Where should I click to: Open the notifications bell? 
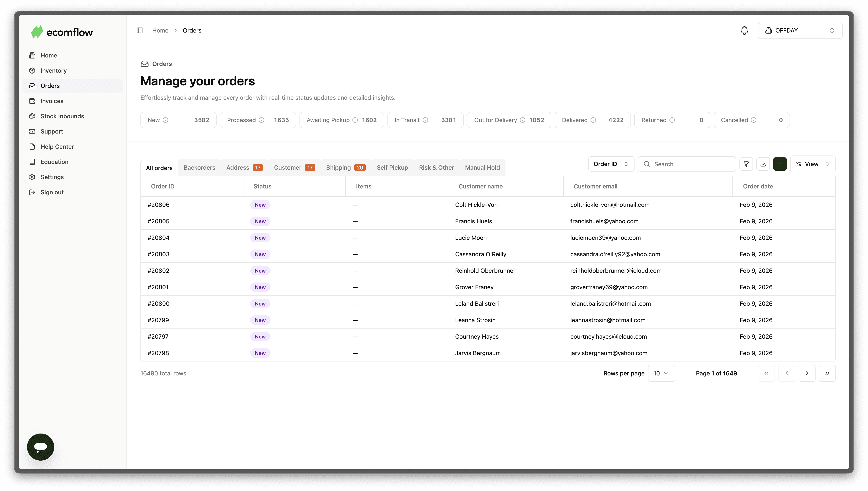tap(744, 30)
